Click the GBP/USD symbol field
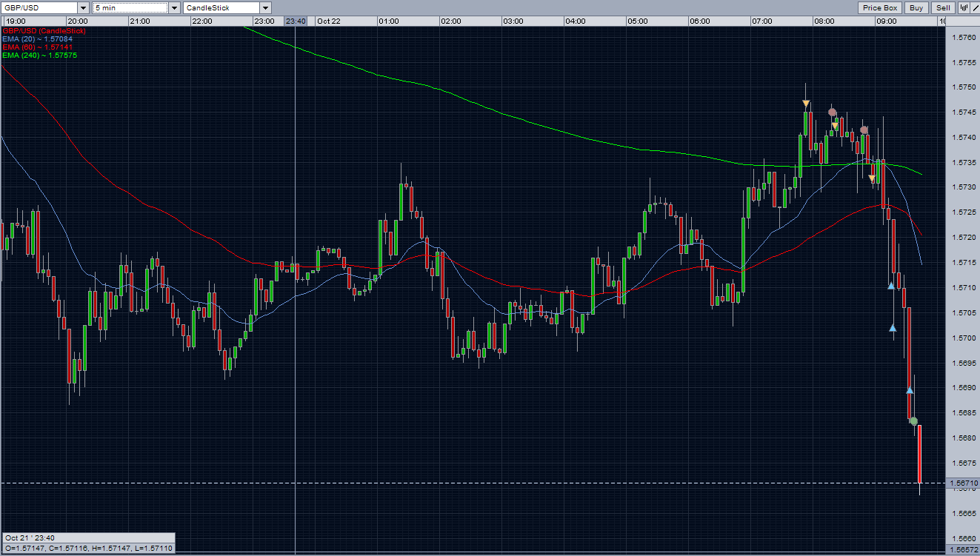 pyautogui.click(x=39, y=7)
